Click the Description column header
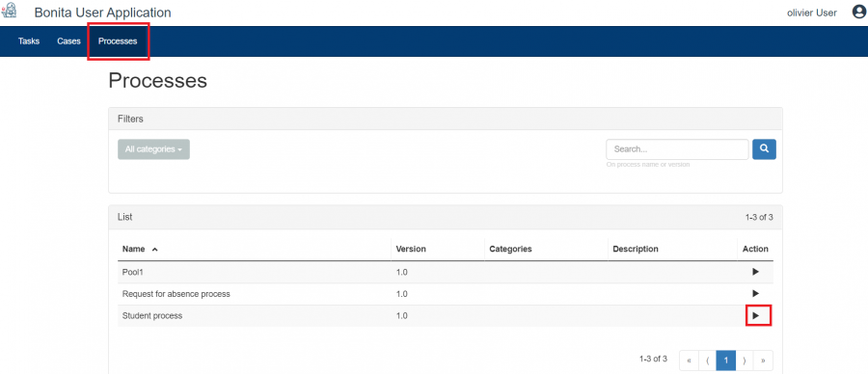Screen dimensions: 868x374 tap(636, 249)
